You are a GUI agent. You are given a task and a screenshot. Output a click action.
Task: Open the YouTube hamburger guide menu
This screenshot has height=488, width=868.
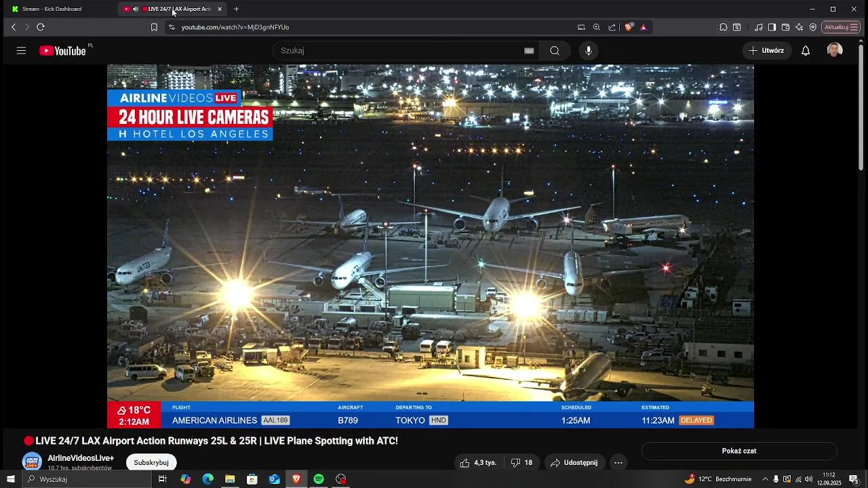[x=21, y=51]
